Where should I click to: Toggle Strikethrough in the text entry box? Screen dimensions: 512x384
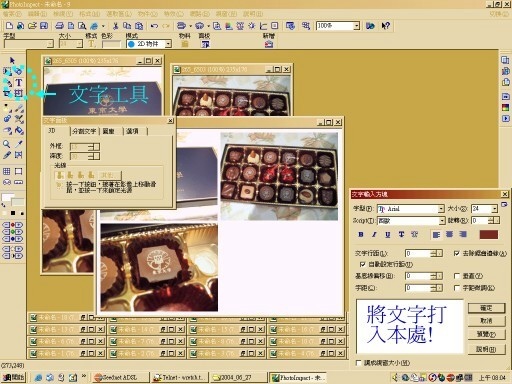[x=401, y=234]
